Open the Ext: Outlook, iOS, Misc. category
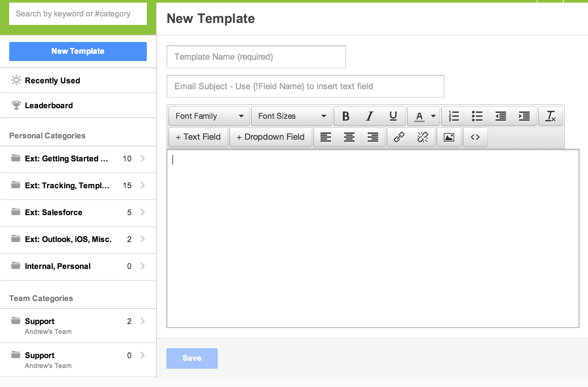The image size is (588, 387). coord(78,240)
